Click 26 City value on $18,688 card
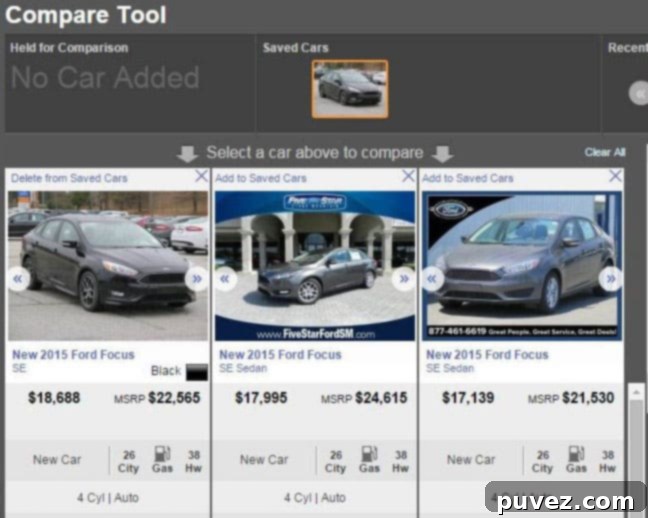The width and height of the screenshot is (648, 518). (x=129, y=461)
